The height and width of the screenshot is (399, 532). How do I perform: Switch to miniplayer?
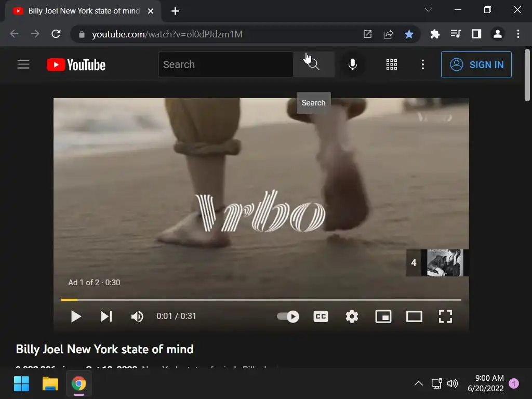click(x=383, y=316)
